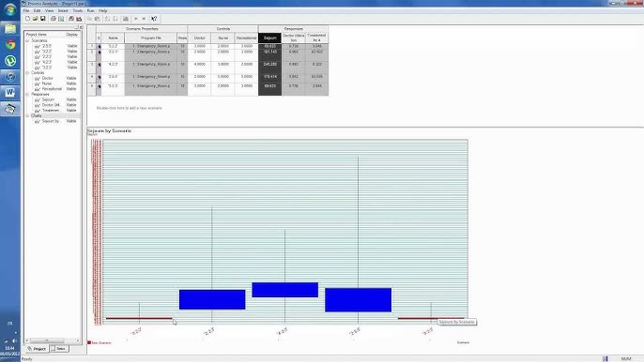Collapse the Responses tree node
Viewport: 644px width, 362px height.
pos(28,94)
